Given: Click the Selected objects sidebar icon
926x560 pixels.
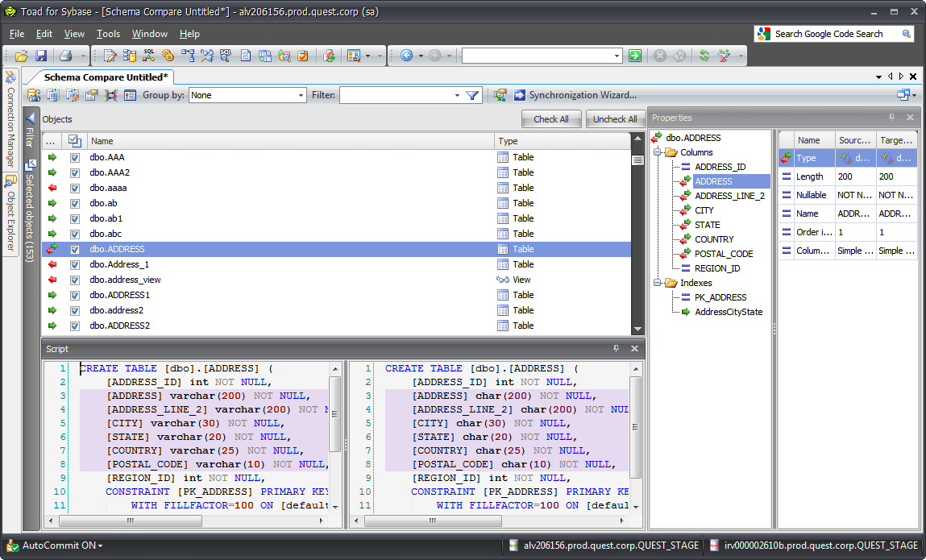Looking at the screenshot, I should 30,165.
